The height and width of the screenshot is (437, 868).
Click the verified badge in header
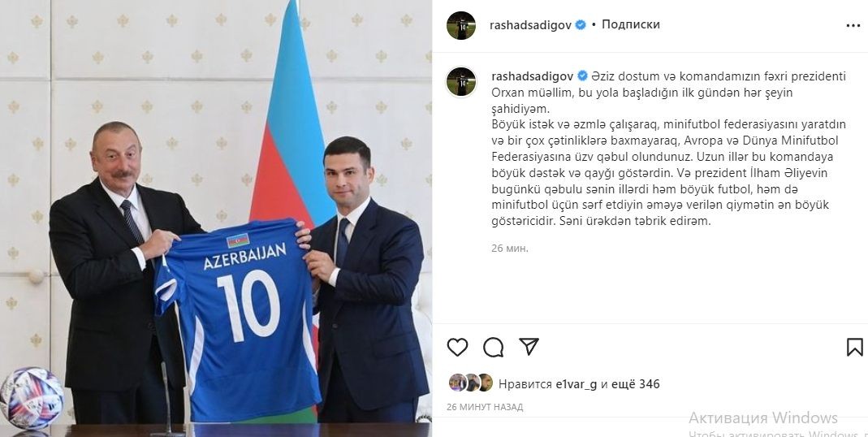point(581,25)
